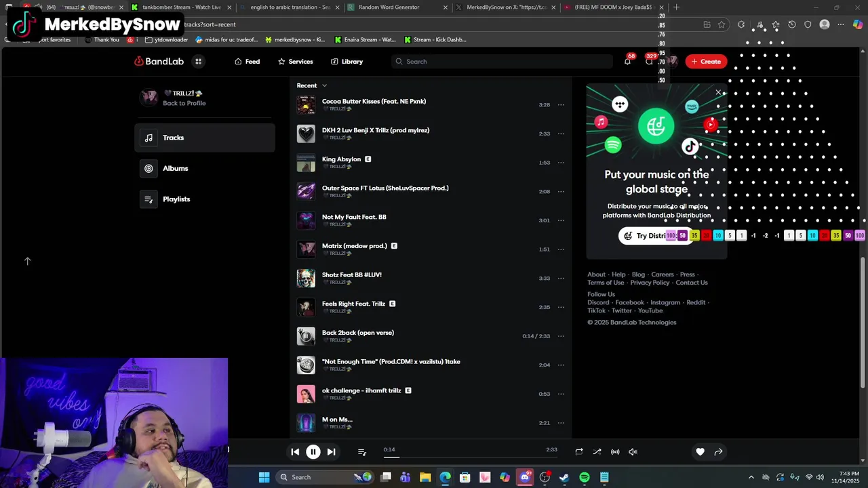Skip to previous track in player
Image resolution: width=868 pixels, height=488 pixels.
(x=295, y=452)
